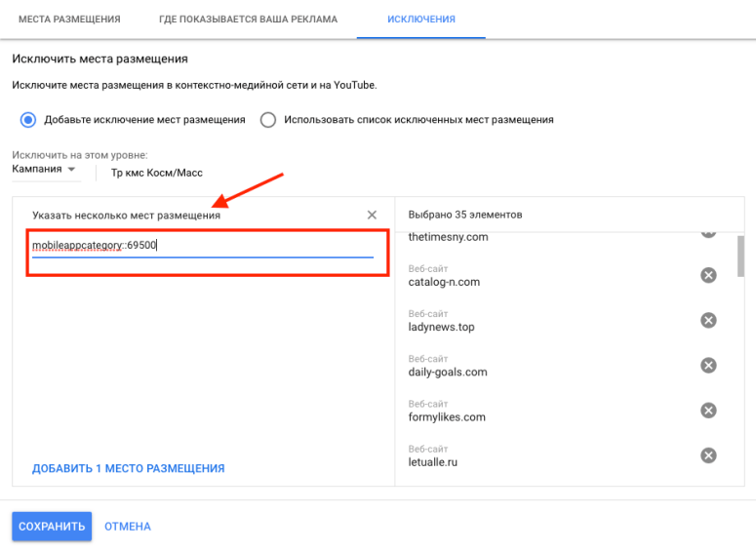This screenshot has width=756, height=552.
Task: Close the Указать несколько мест размещения panel
Action: 372,215
